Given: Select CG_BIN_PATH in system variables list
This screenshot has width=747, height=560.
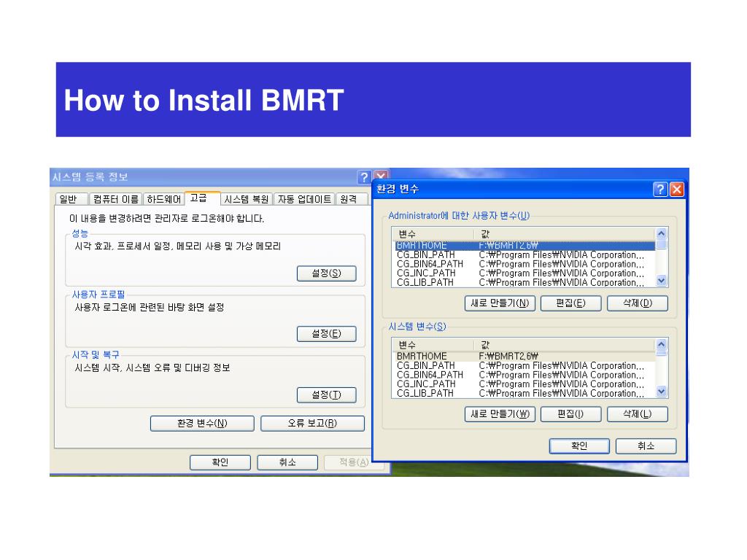Looking at the screenshot, I should 524,366.
